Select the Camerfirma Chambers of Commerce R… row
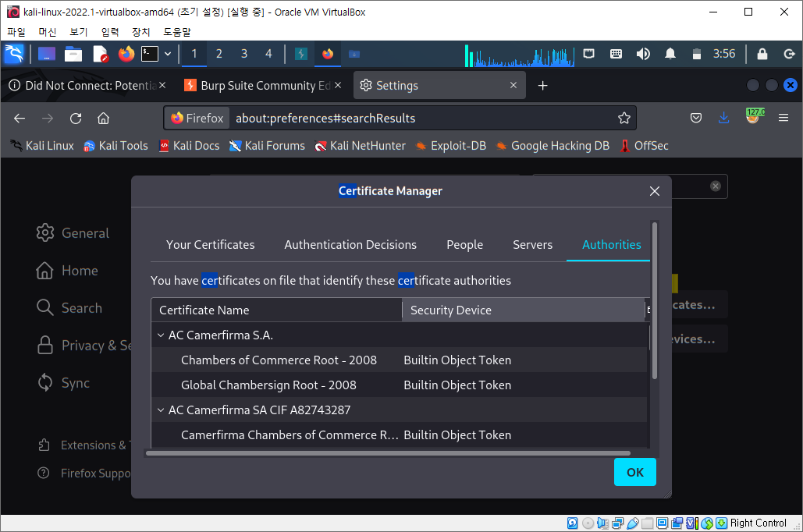This screenshot has width=803, height=532. click(x=399, y=434)
